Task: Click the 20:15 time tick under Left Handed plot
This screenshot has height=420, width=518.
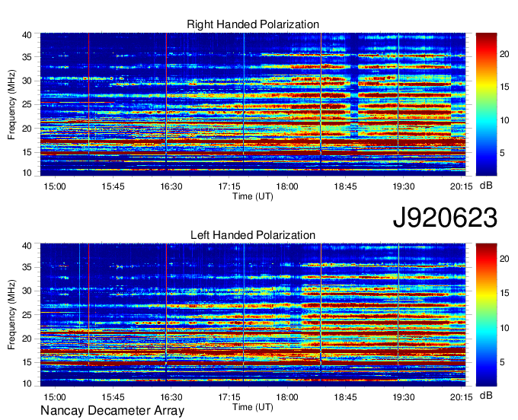Action: pos(461,397)
